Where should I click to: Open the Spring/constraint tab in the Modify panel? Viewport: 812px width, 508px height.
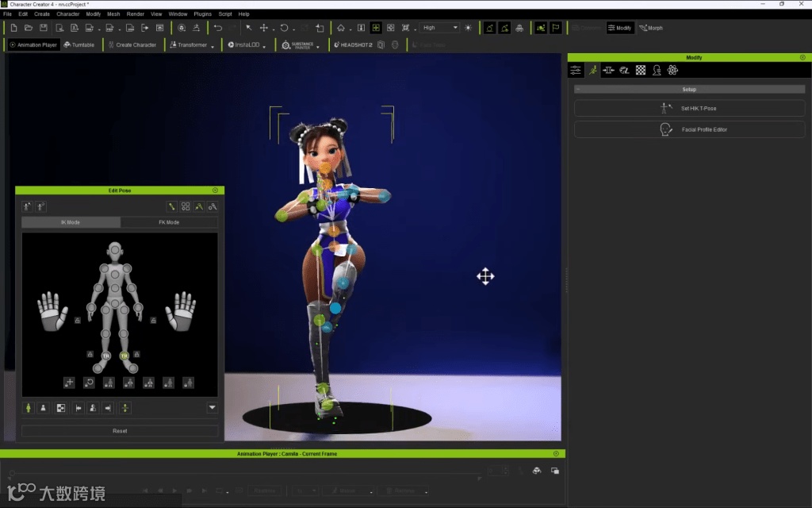[x=608, y=71]
